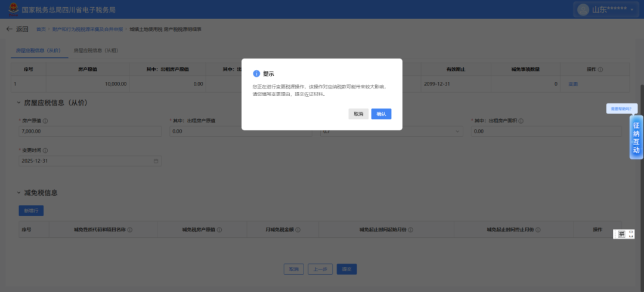Screen dimensions: 644x292
Task: Collapse the 减免税信息 section
Action: coord(18,193)
